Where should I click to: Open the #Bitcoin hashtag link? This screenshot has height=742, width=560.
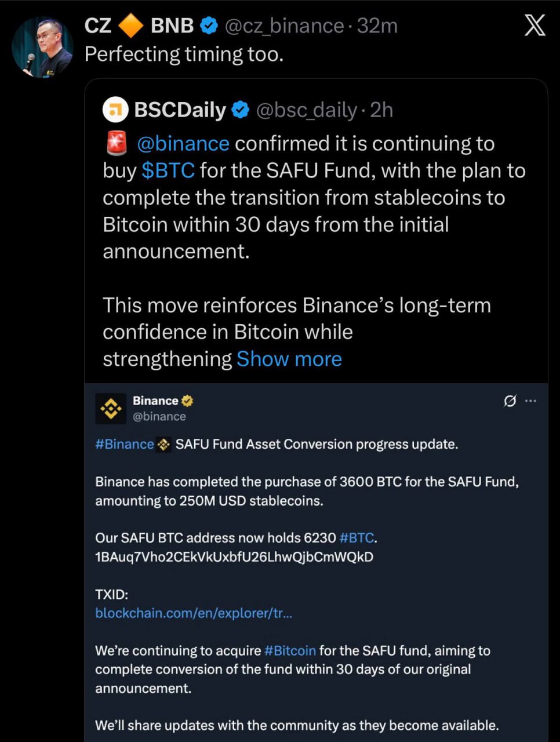[x=290, y=650]
